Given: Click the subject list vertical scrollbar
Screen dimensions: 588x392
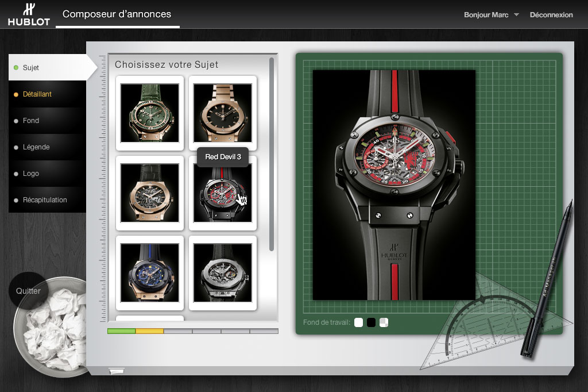Looking at the screenshot, I should point(272,154).
